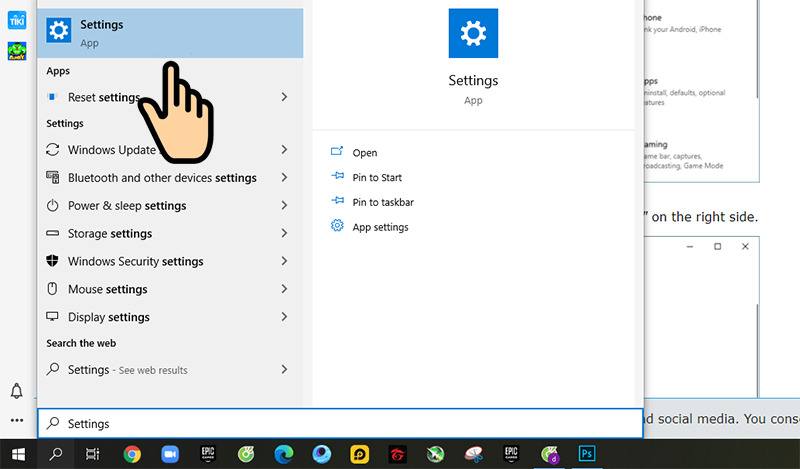Click the Bluetooth devices icon in results
800x469 pixels.
click(53, 177)
